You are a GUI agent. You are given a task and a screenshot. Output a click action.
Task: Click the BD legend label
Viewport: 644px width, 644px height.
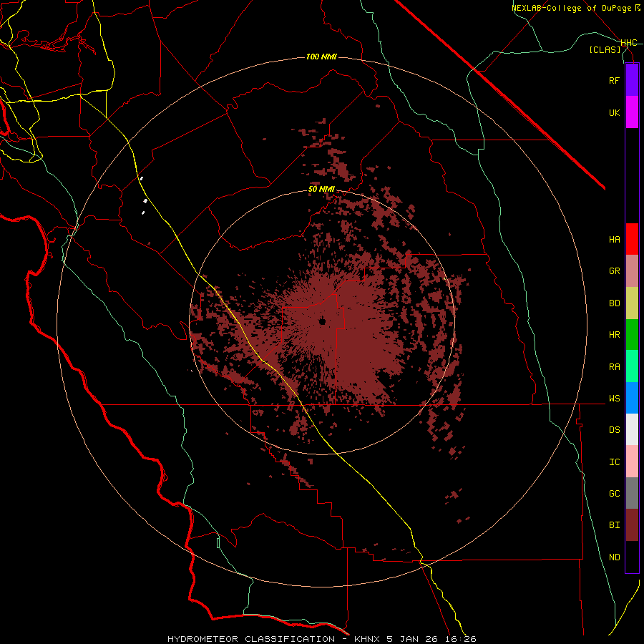click(614, 303)
